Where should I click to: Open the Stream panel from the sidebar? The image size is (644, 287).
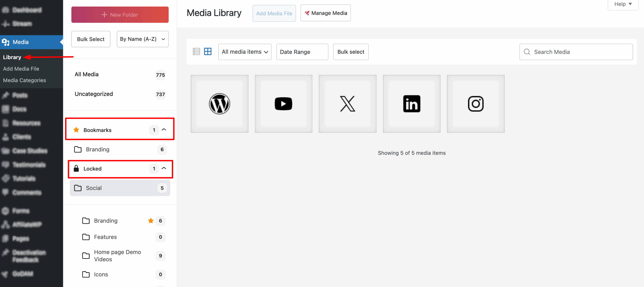(x=22, y=24)
